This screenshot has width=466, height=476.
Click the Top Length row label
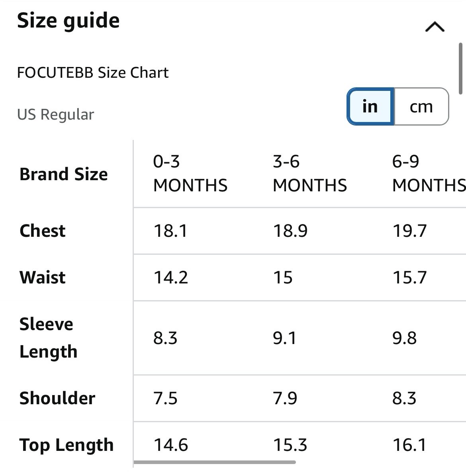click(x=67, y=446)
